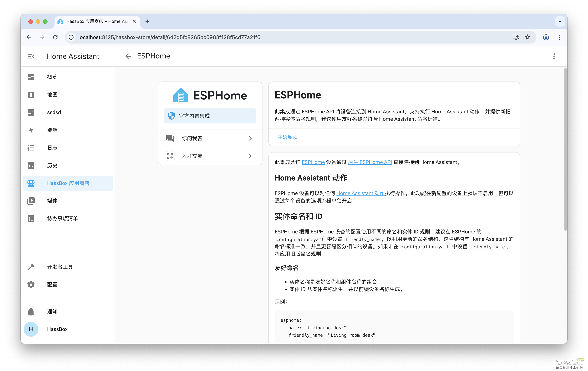Click the 官方内置集成 badge
The image size is (588, 371).
pyautogui.click(x=210, y=116)
